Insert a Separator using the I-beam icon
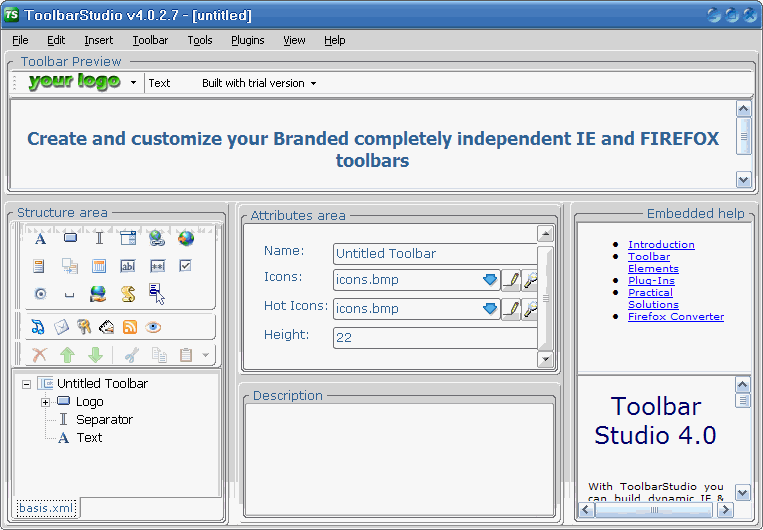Screen dimensions: 763x530 99,238
